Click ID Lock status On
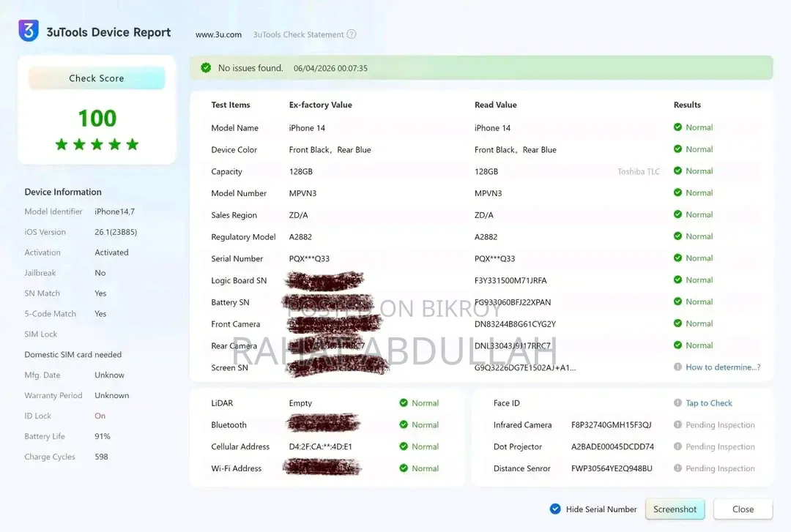This screenshot has height=532, width=791. pyautogui.click(x=100, y=416)
